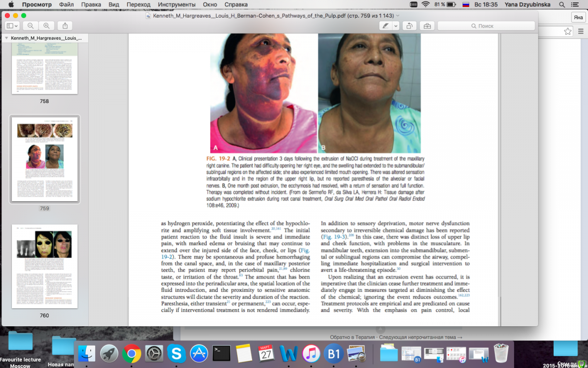Expand highlight color dropdown arrow

[x=396, y=26]
